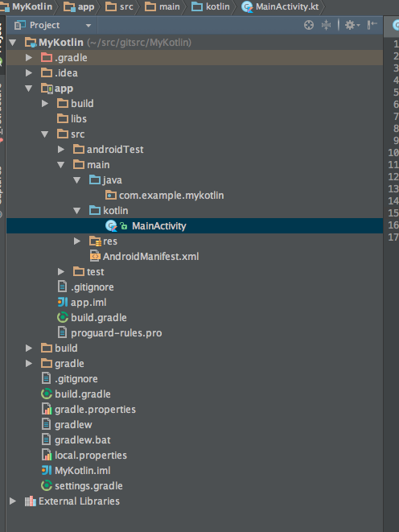Collapse the java source folder
This screenshot has width=399, height=532.
pyautogui.click(x=77, y=180)
